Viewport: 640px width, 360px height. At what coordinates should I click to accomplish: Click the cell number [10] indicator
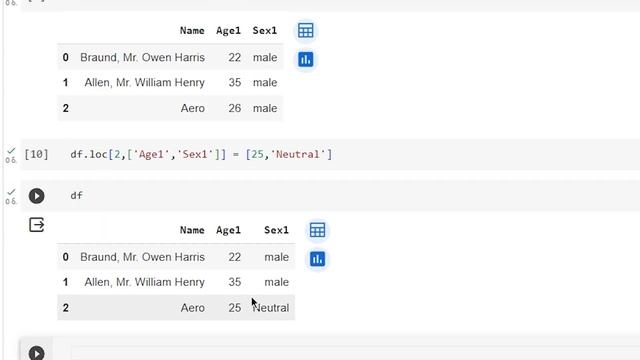click(36, 154)
